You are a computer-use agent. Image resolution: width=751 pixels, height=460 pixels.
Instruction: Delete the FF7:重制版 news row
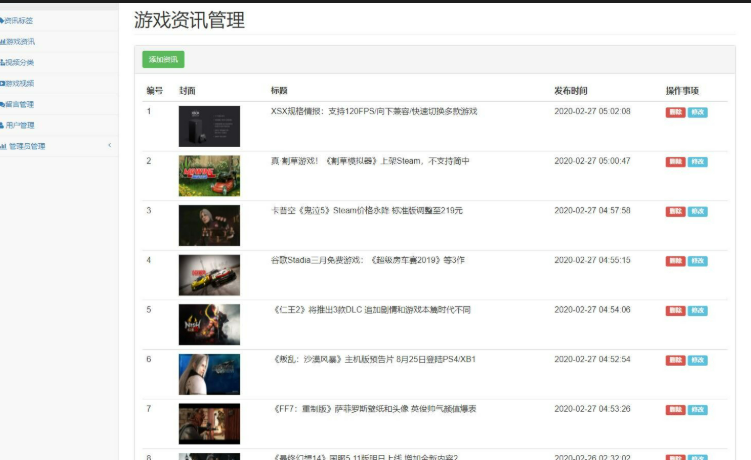pos(675,410)
